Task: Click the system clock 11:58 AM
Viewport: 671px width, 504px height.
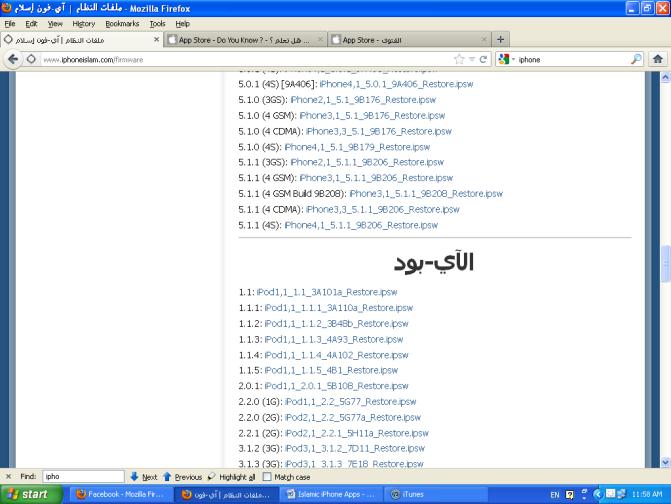Action: pos(647,494)
